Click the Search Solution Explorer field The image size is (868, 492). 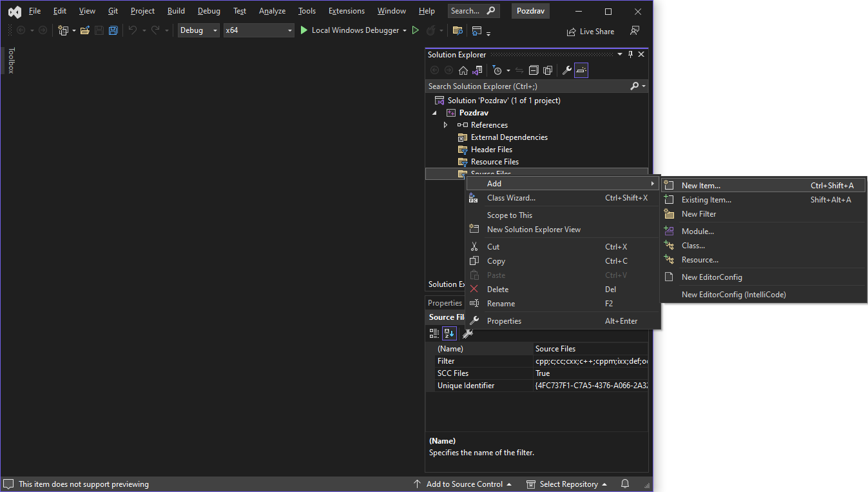[527, 86]
